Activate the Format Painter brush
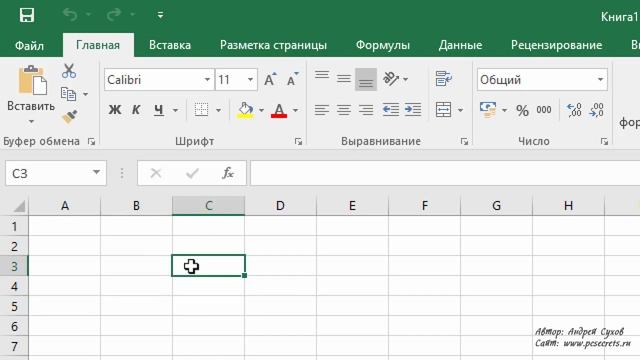Screen dimensions: 640x360 tap(69, 117)
